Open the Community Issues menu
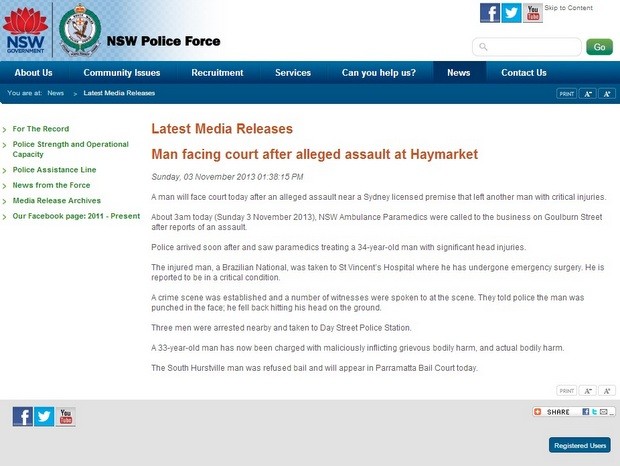 121,73
